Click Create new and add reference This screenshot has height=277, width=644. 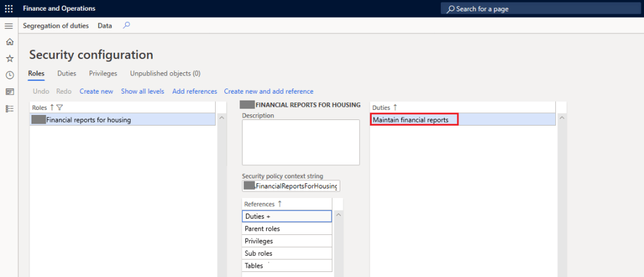coord(269,91)
